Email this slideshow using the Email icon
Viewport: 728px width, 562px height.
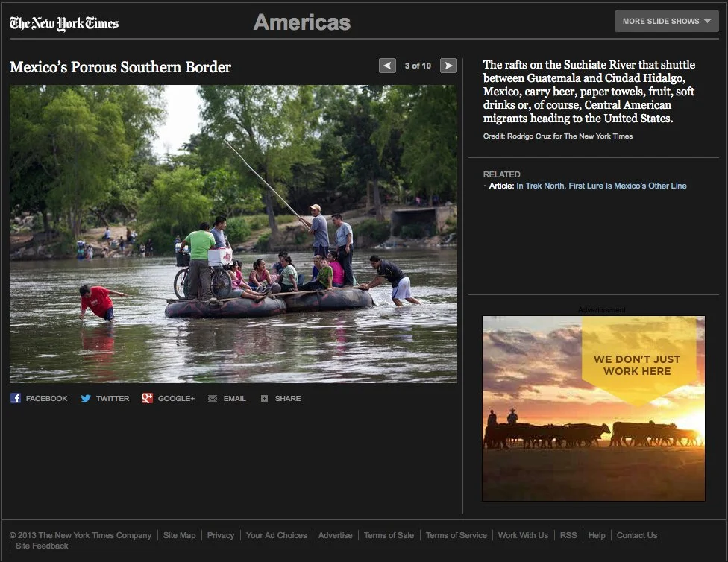(x=227, y=398)
